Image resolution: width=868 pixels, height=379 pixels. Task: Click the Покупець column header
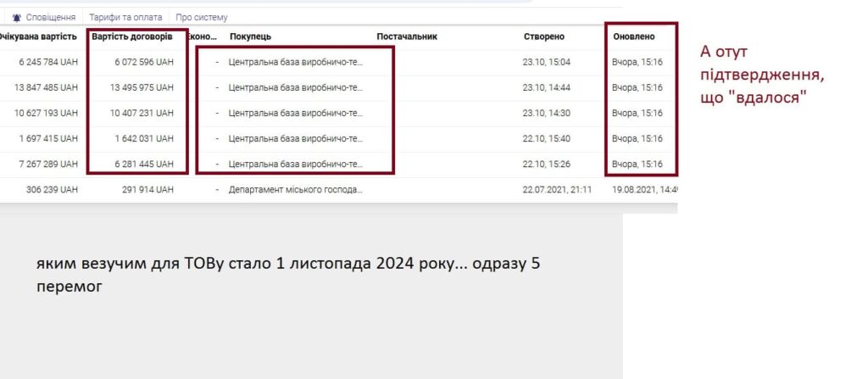click(x=250, y=36)
